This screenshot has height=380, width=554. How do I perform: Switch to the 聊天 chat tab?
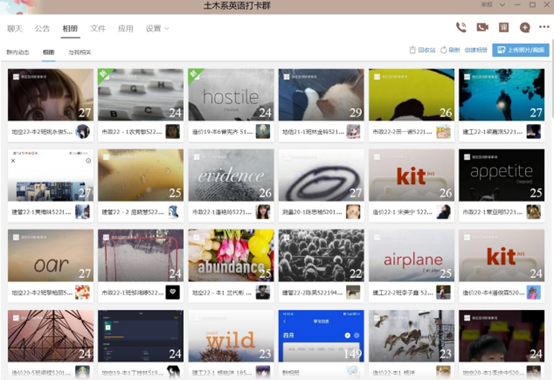14,29
